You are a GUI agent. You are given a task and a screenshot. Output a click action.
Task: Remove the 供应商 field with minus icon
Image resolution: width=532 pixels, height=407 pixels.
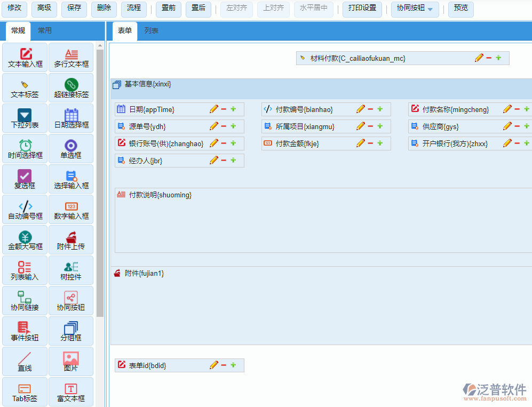click(x=517, y=126)
